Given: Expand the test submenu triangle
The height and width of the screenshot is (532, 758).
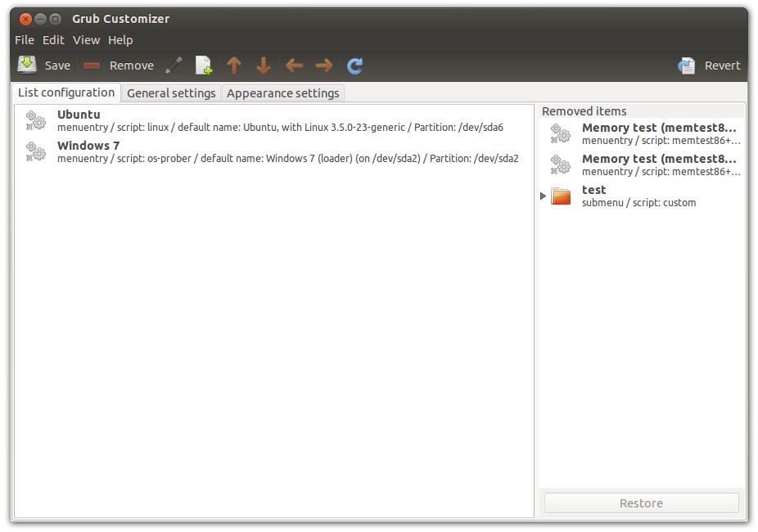Looking at the screenshot, I should (543, 196).
